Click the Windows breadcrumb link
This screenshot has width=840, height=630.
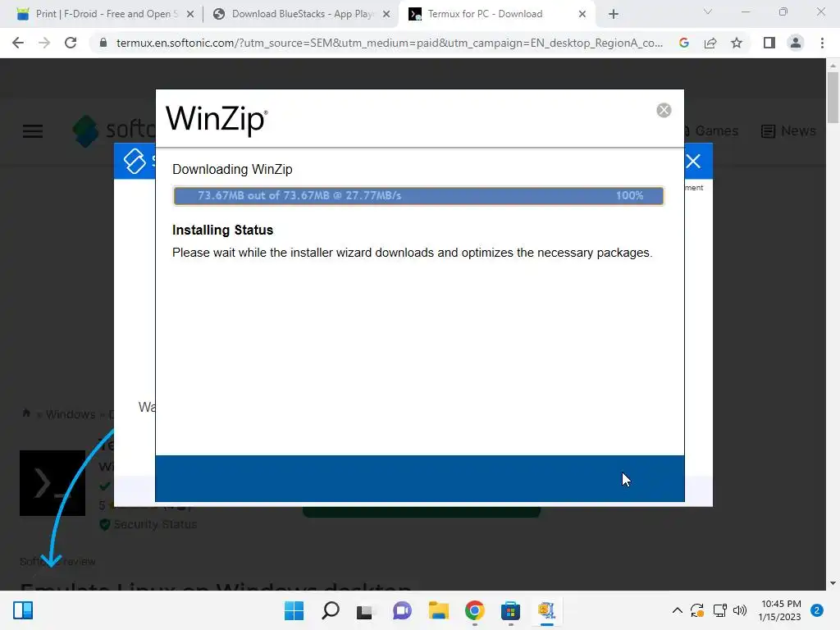(x=71, y=414)
